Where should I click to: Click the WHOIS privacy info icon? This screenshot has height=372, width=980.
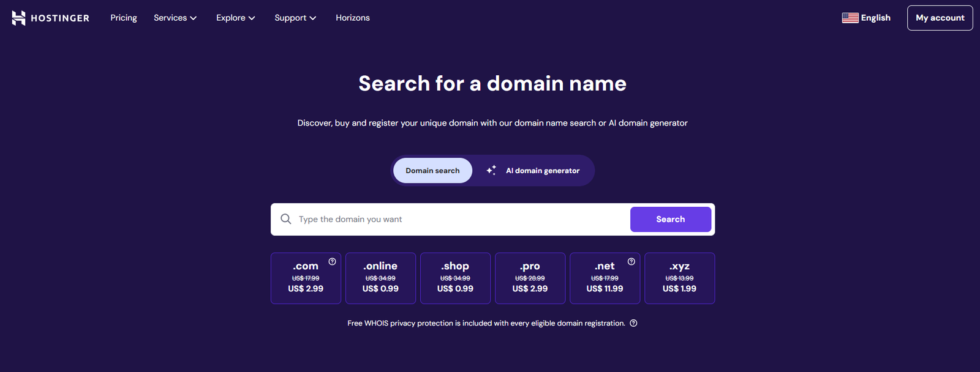click(633, 323)
